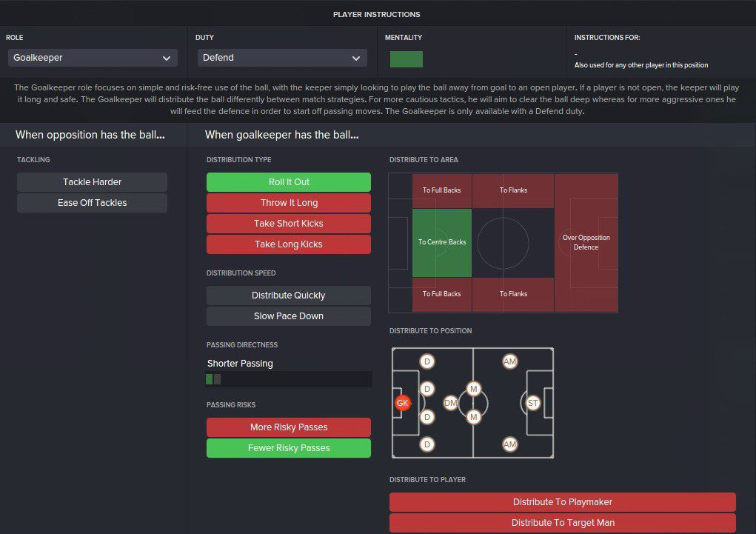Select Throw It Long distribution
The height and width of the screenshot is (534, 756).
coord(289,203)
